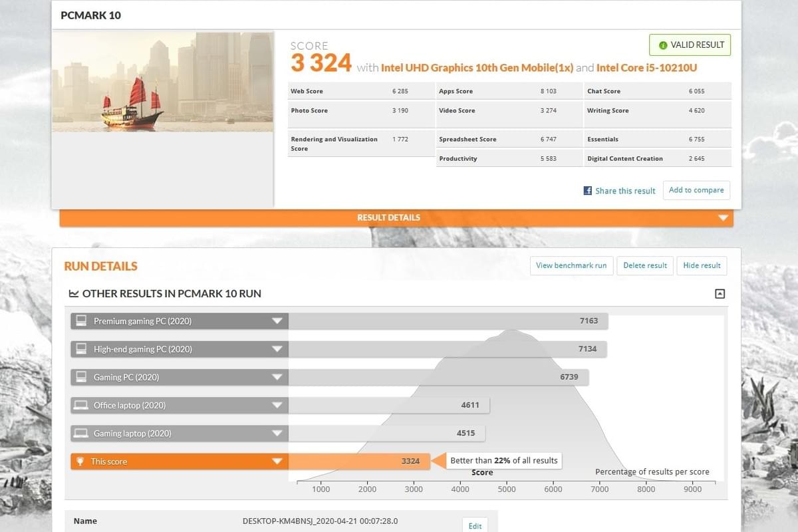Click the overall score 3 324
798x532 pixels.
pos(321,63)
